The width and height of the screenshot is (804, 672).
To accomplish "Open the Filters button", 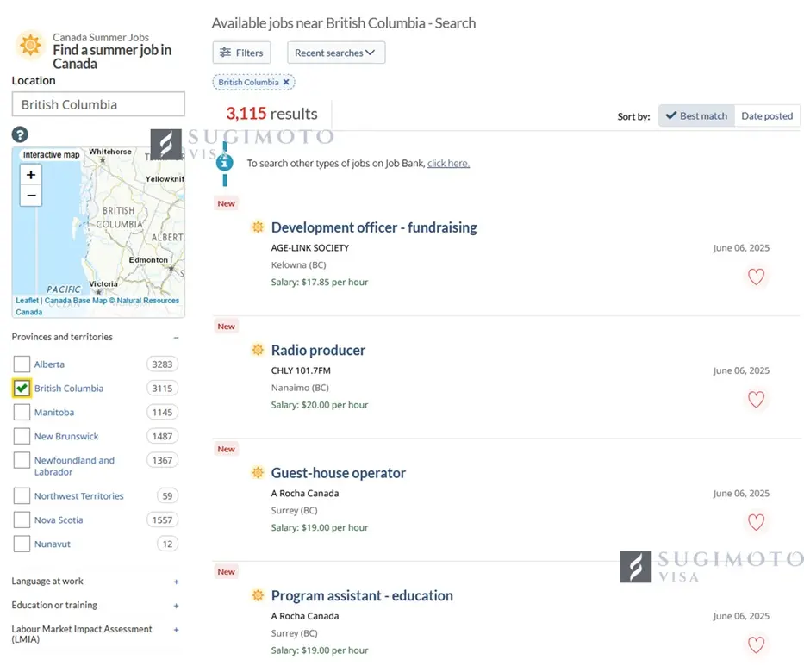I will [x=241, y=53].
